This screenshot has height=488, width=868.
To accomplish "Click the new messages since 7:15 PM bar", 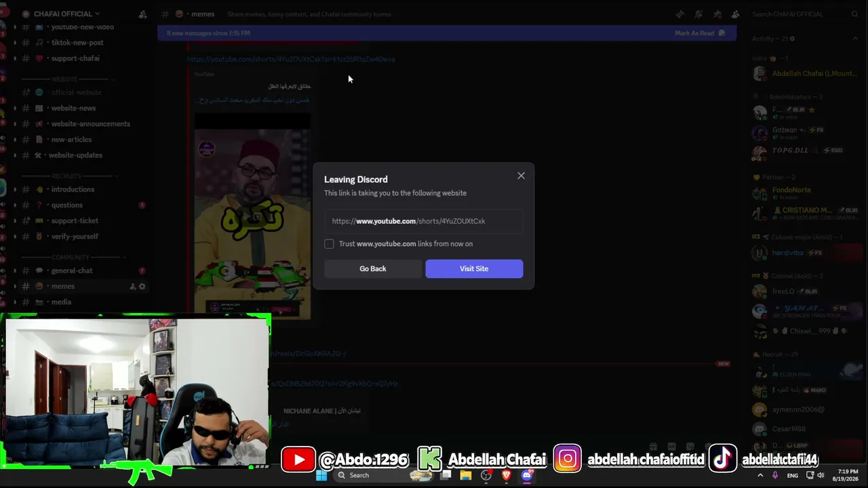I will 447,33.
